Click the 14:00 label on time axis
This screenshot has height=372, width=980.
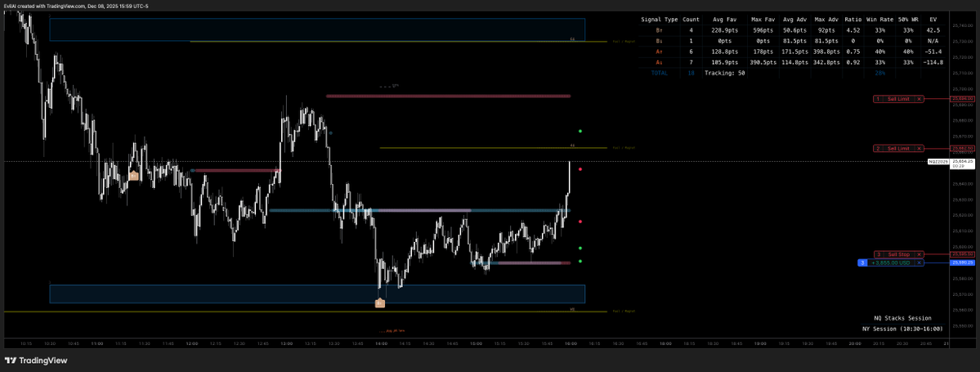coord(381,343)
